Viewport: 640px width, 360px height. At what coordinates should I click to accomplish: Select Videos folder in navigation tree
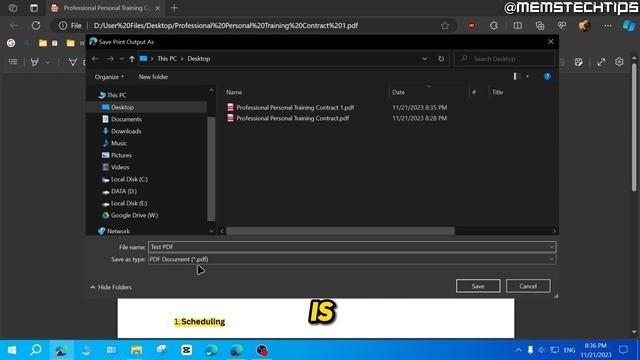(x=116, y=167)
